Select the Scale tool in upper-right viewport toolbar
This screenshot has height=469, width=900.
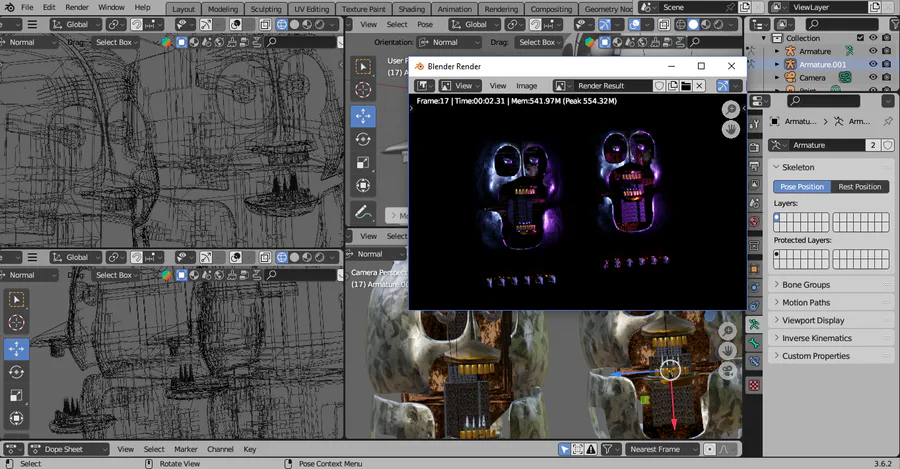pos(363,162)
